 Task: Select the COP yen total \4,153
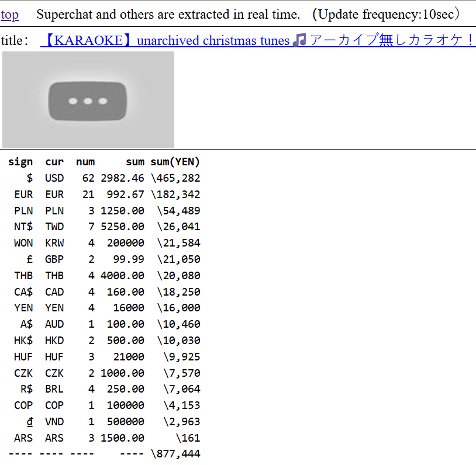point(181,405)
